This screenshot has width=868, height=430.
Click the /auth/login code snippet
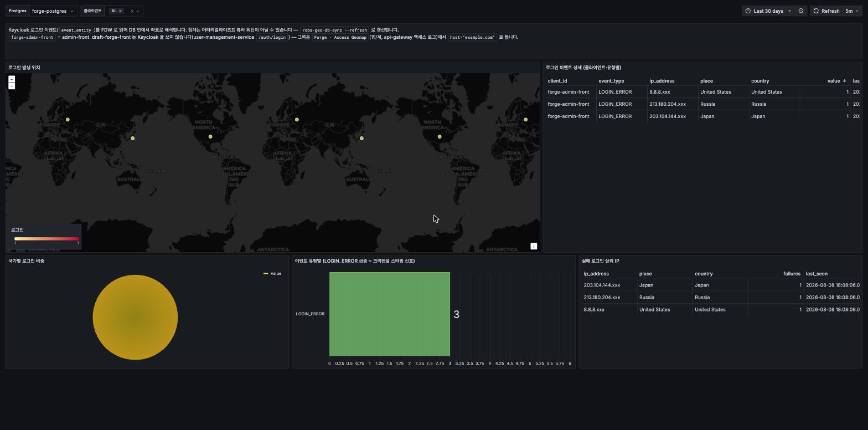pyautogui.click(x=272, y=37)
